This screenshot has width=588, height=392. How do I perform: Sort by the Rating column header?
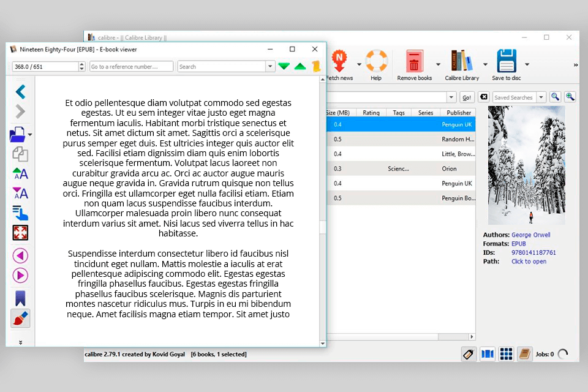371,113
